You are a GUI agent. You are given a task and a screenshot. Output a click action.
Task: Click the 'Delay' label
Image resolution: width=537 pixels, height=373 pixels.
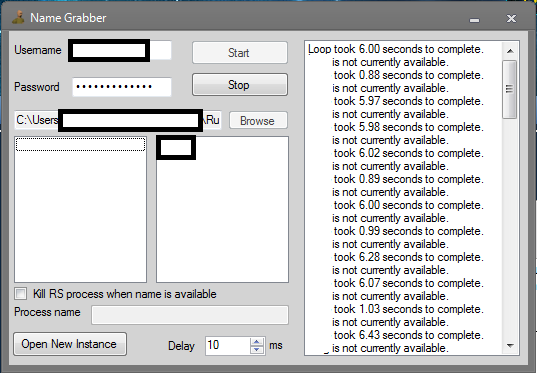tap(181, 346)
